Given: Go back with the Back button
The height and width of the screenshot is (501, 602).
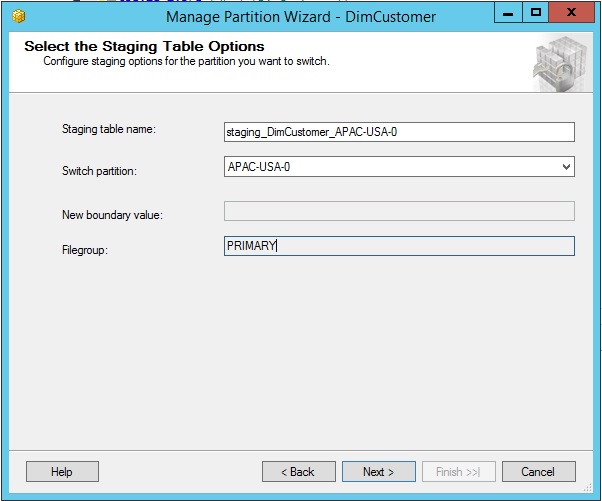Looking at the screenshot, I should point(299,471).
